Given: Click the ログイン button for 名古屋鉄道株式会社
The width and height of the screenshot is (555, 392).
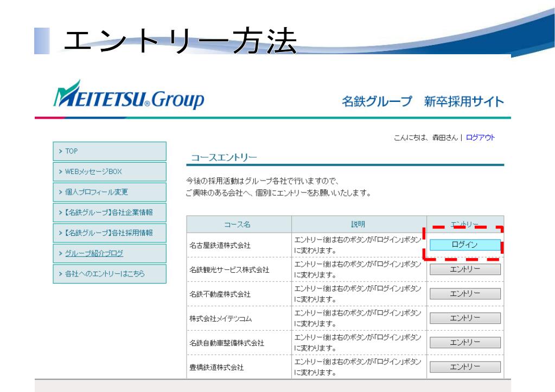Looking at the screenshot, I should pos(465,245).
